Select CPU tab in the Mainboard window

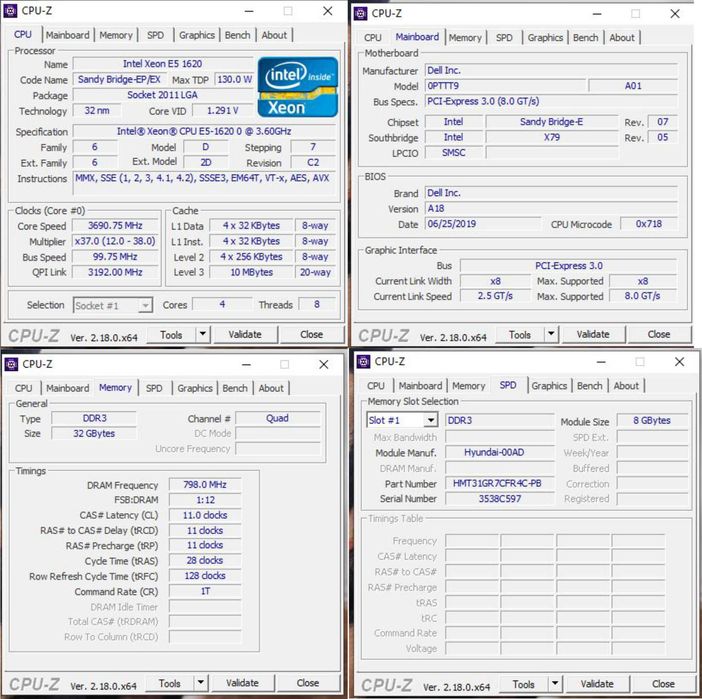[x=372, y=38]
